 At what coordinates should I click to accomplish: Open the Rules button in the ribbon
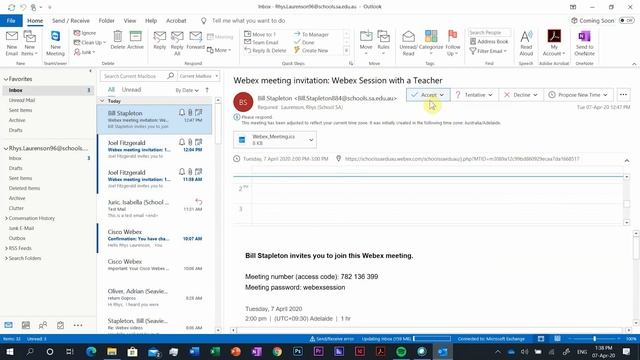pyautogui.click(x=383, y=43)
